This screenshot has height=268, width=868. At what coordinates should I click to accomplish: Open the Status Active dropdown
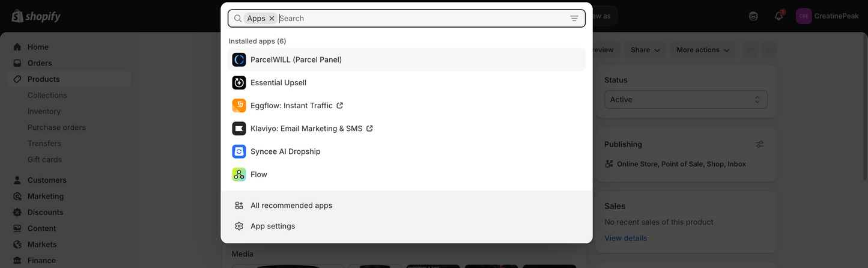pos(686,100)
